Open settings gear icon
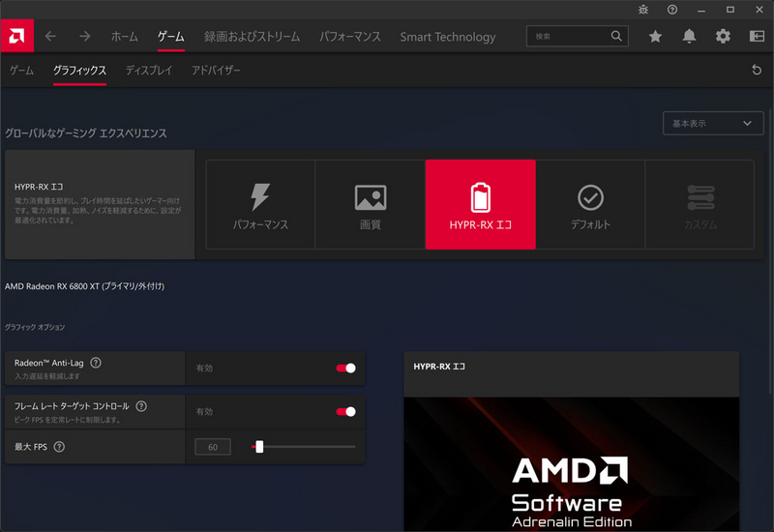The width and height of the screenshot is (774, 532). [x=723, y=36]
